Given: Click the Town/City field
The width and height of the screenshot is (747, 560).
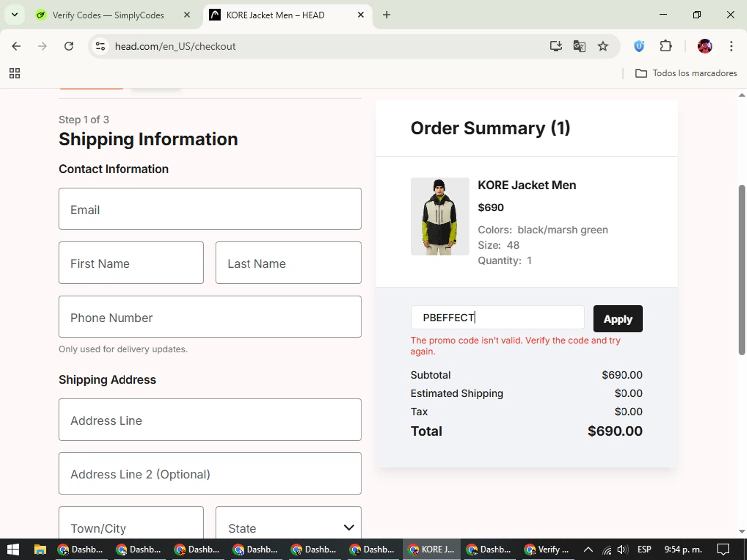Looking at the screenshot, I should pyautogui.click(x=131, y=523).
